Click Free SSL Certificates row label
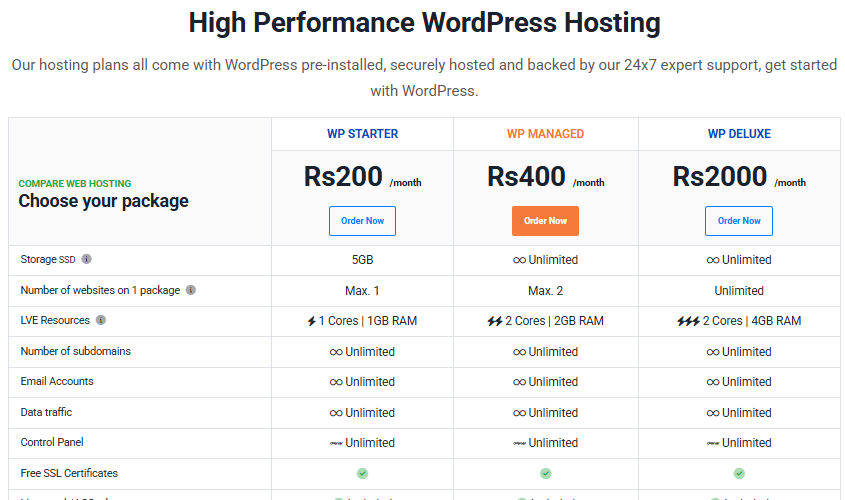The height and width of the screenshot is (500, 845). pos(69,473)
